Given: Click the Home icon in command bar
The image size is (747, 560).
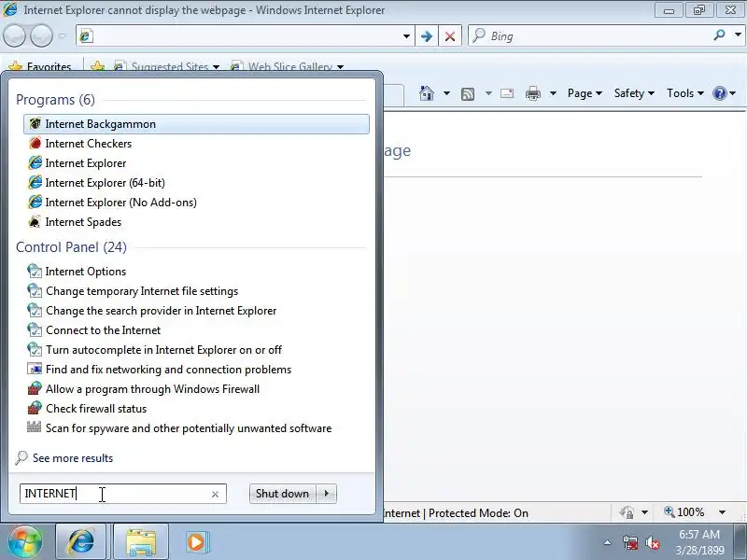Looking at the screenshot, I should [427, 92].
